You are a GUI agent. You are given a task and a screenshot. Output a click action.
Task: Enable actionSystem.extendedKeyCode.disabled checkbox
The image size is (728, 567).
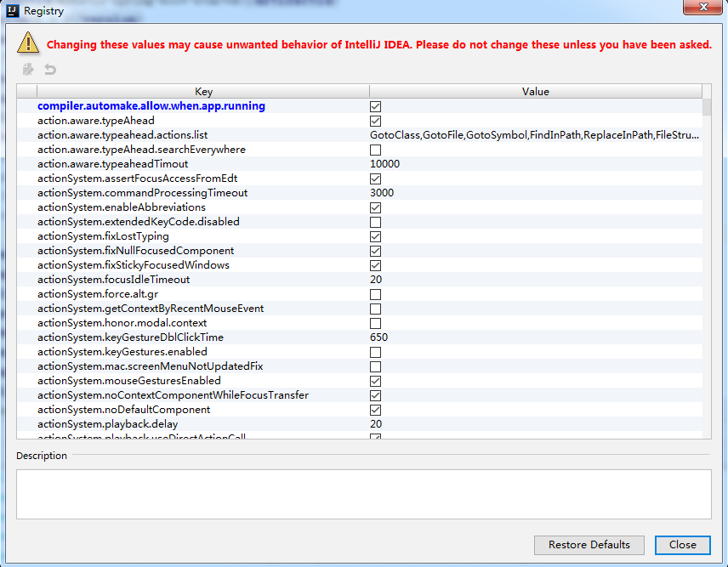pos(375,222)
